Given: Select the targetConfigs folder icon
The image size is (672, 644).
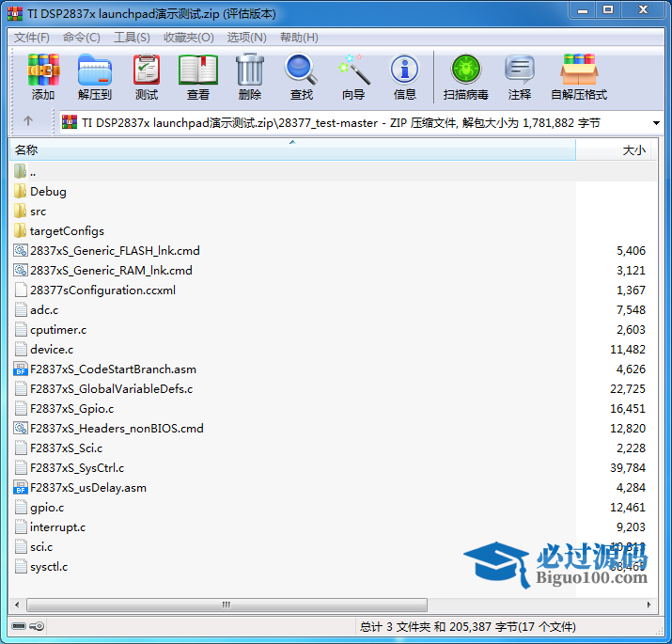Looking at the screenshot, I should (20, 230).
